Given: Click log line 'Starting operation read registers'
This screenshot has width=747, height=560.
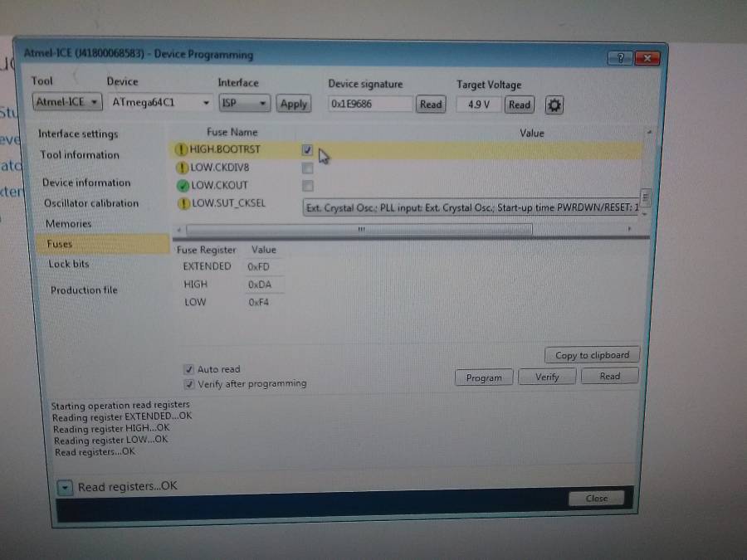Looking at the screenshot, I should click(x=120, y=405).
